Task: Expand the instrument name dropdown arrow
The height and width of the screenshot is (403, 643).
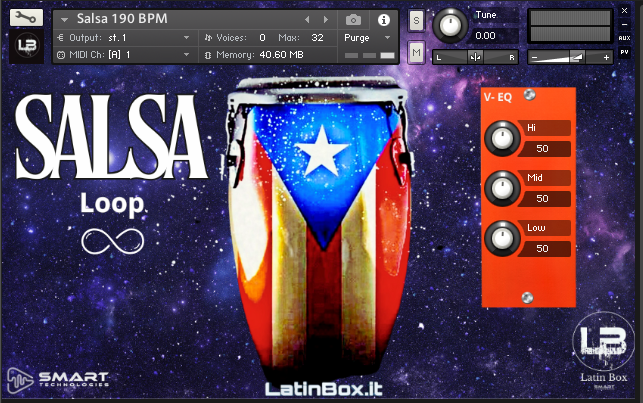Action: [x=64, y=20]
